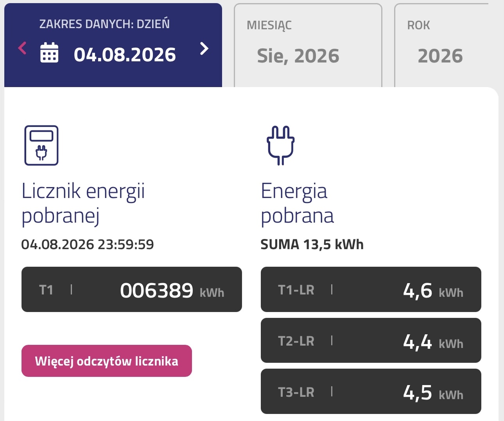The height and width of the screenshot is (421, 504).
Task: Click the timestamp 04.08.2026 23:59:59
Action: (x=88, y=244)
